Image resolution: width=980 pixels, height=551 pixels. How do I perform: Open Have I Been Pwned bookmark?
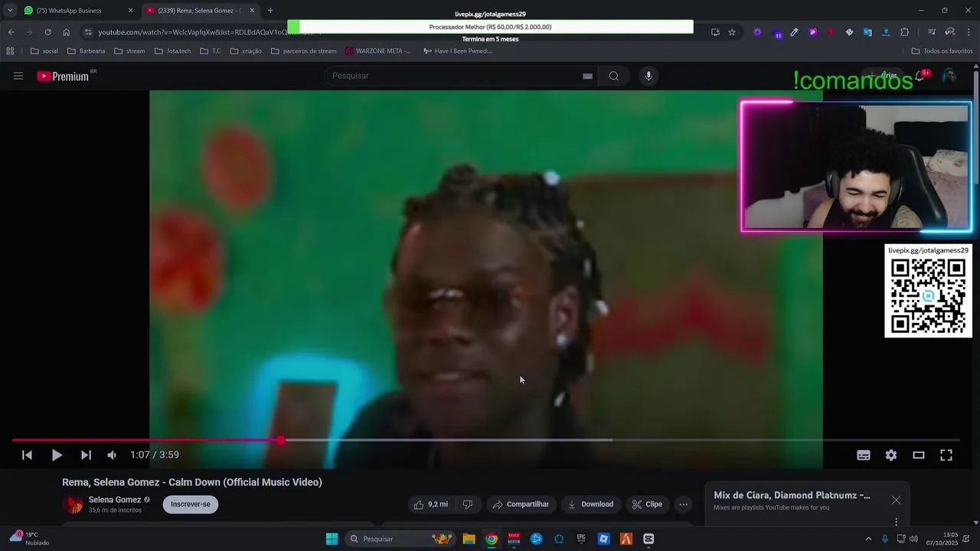(457, 51)
